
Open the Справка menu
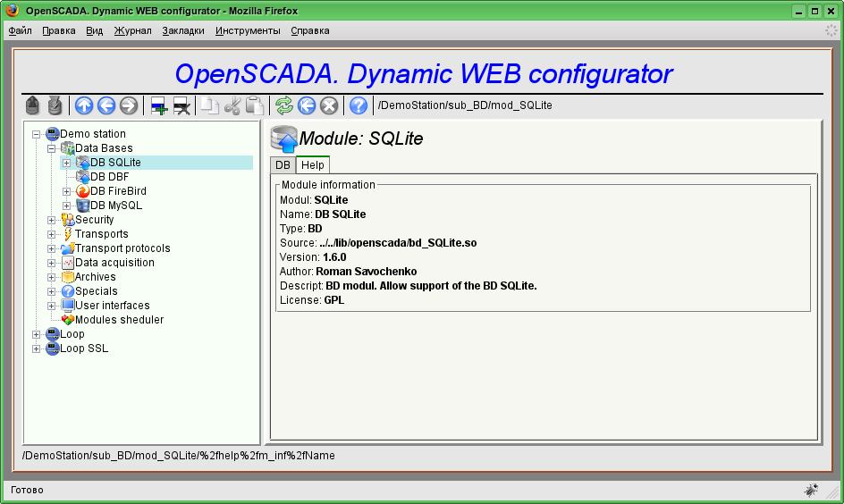point(310,30)
